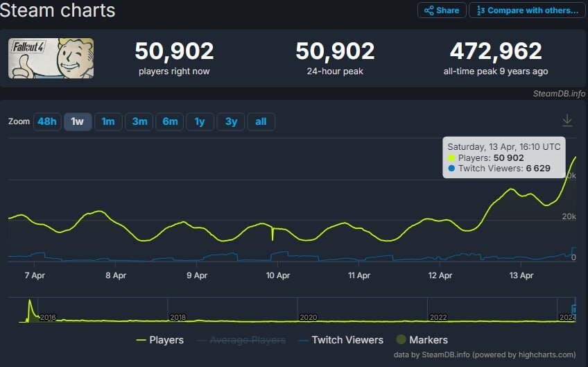This screenshot has height=367, width=588.
Task: Open the Fallout 4 game thumbnail
Action: (x=51, y=58)
